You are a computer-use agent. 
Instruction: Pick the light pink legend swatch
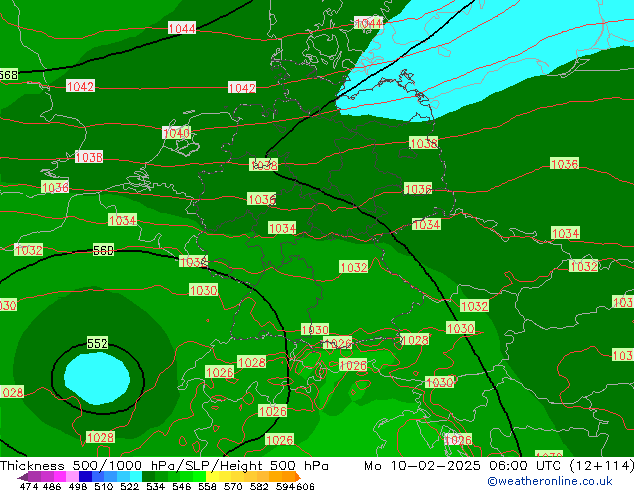pos(72,476)
